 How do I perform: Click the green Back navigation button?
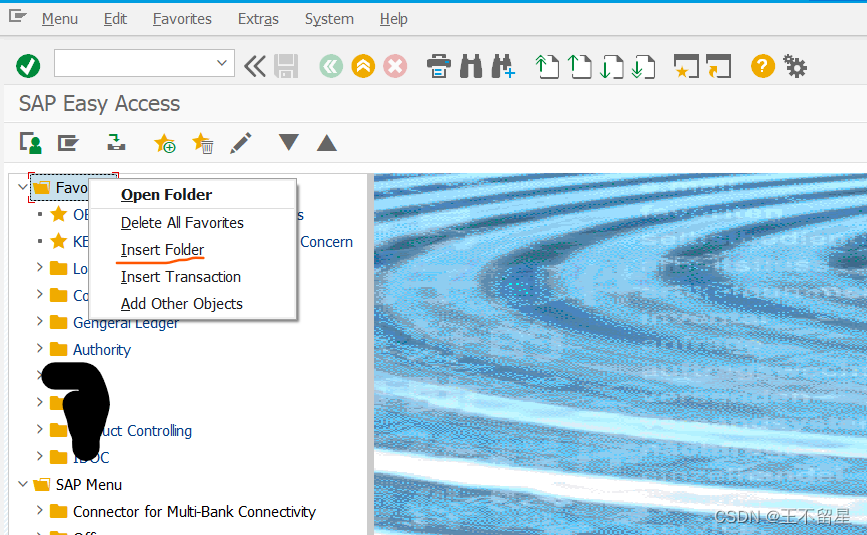pos(331,66)
